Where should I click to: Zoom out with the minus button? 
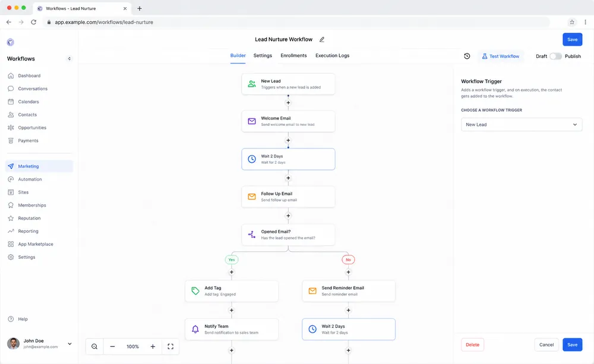pyautogui.click(x=112, y=347)
